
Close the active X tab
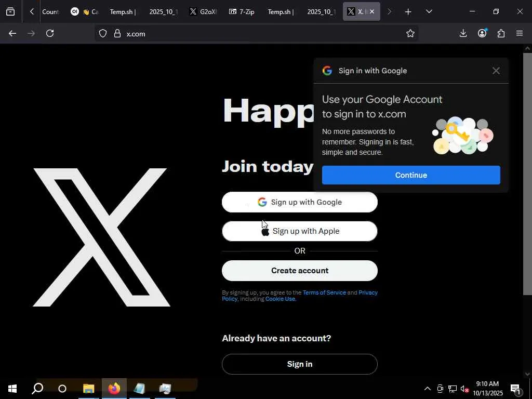coord(372,11)
